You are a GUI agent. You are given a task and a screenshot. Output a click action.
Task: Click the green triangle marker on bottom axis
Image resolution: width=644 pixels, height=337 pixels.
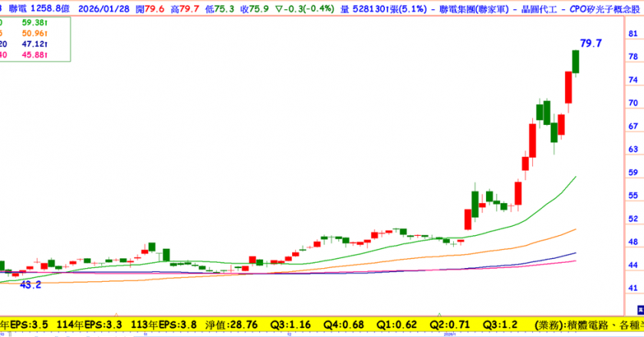click(439, 315)
